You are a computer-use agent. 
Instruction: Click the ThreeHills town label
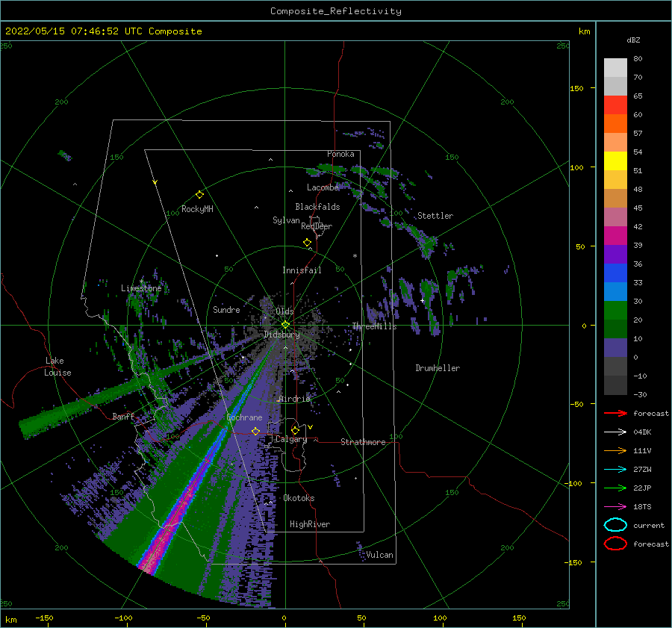374,326
